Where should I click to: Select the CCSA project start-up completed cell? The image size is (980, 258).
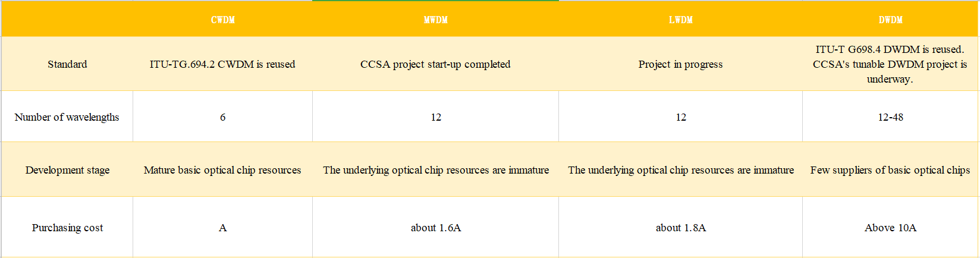(x=435, y=64)
